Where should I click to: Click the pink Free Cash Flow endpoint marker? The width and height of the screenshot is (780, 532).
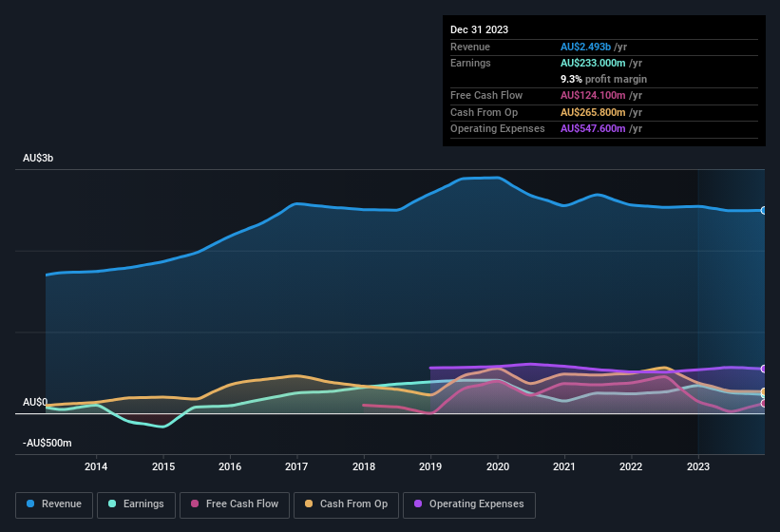pos(764,404)
